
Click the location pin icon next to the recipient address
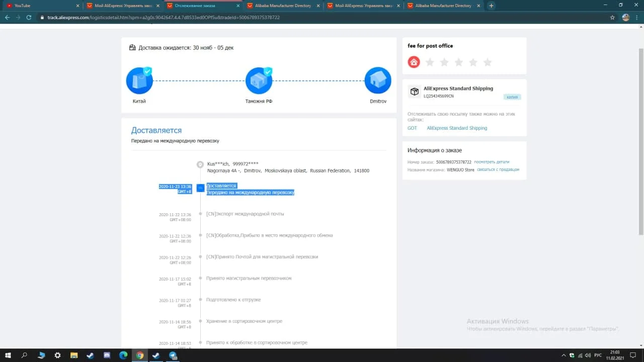tap(200, 164)
